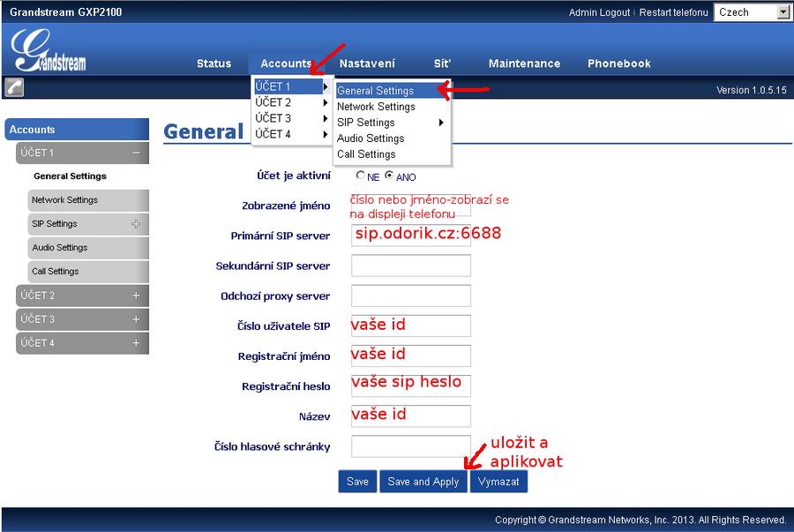Click the Save and Apply button

(x=423, y=482)
